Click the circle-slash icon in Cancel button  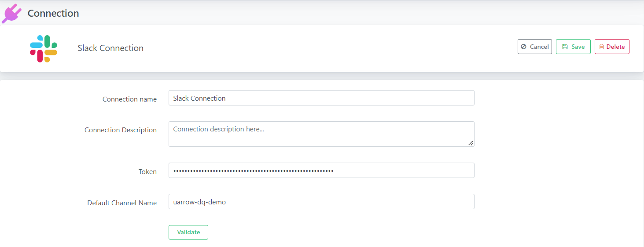pyautogui.click(x=523, y=47)
